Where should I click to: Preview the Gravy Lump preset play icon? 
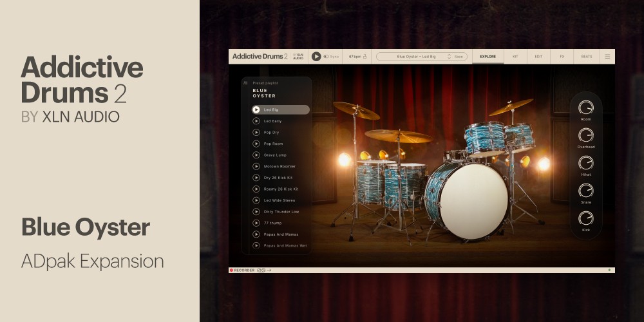pyautogui.click(x=256, y=155)
